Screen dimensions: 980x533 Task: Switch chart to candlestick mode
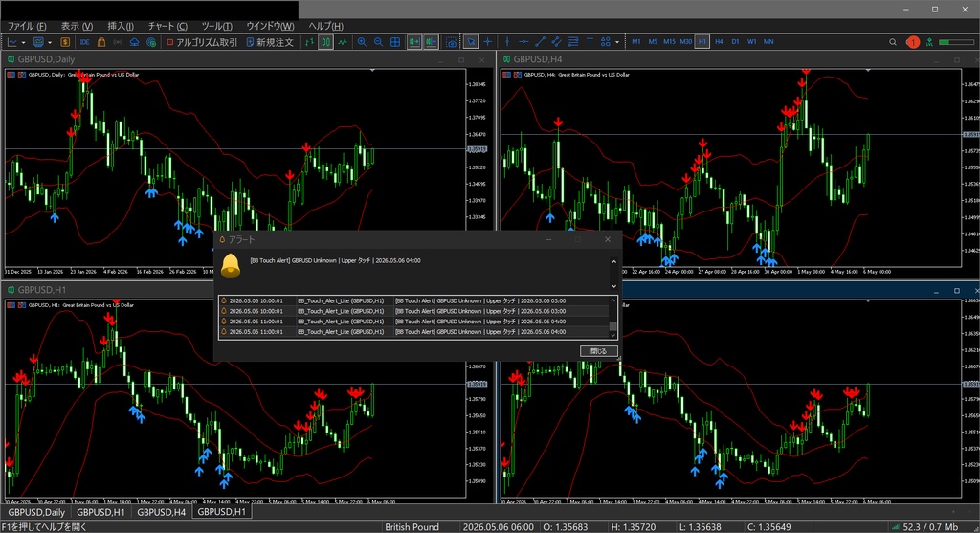pyautogui.click(x=325, y=42)
